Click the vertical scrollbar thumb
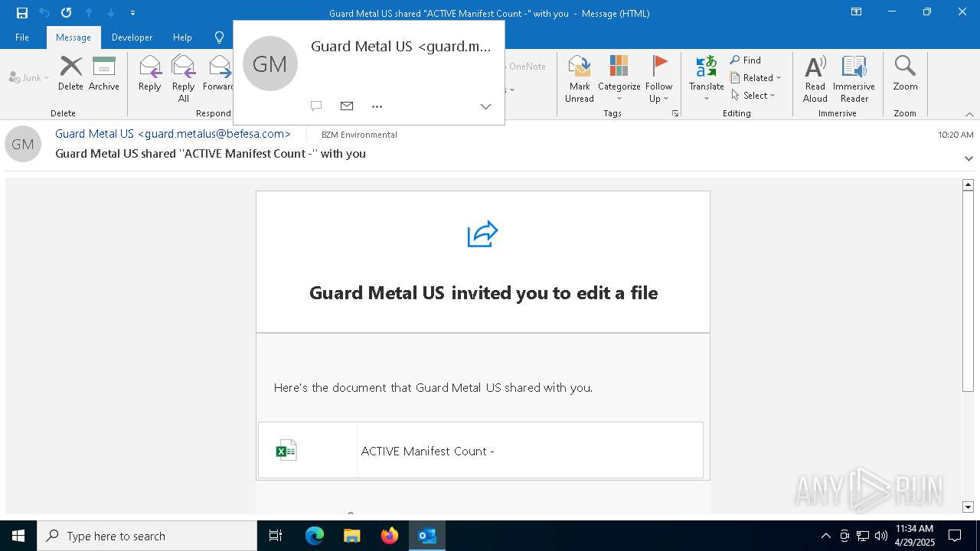 point(968,291)
